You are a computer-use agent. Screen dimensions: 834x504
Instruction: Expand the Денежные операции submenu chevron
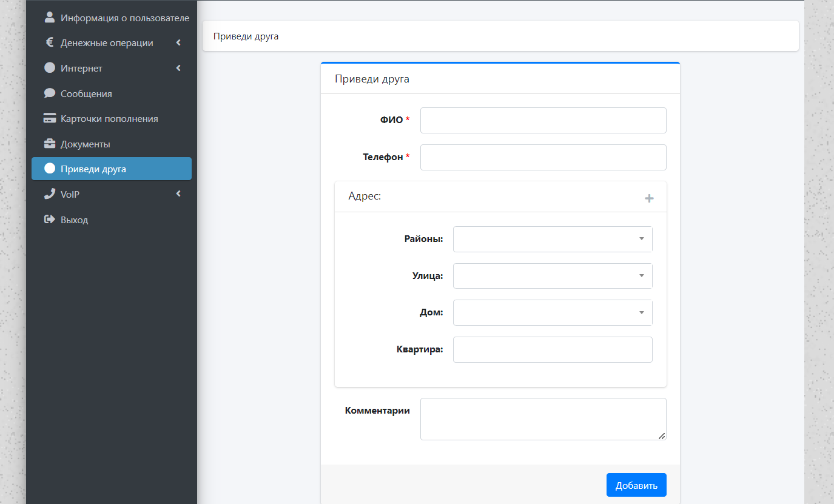pyautogui.click(x=178, y=43)
